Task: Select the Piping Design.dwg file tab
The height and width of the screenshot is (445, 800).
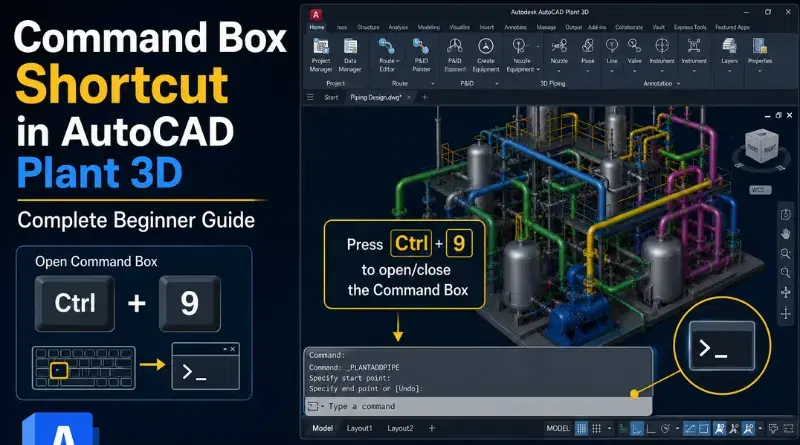Action: 376,97
